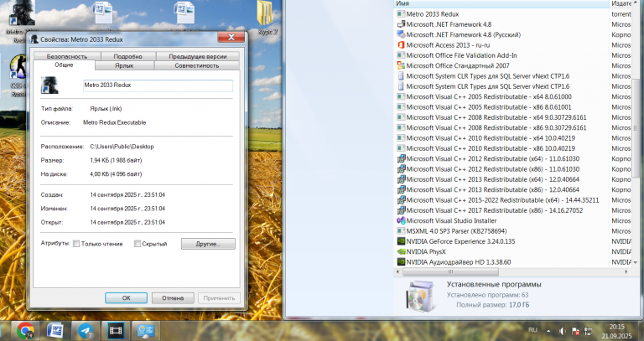Click the C:\Users\Public\Desktop location text
This screenshot has height=341, width=644.
122,147
